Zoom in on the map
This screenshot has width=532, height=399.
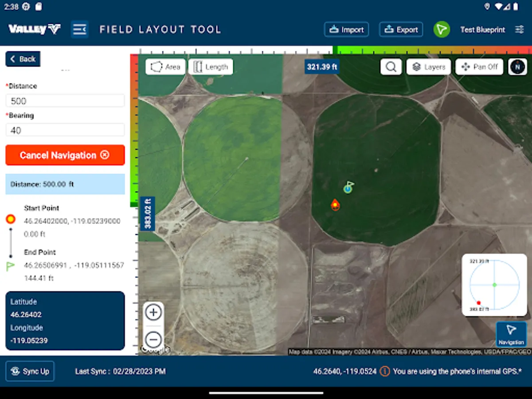pos(153,312)
